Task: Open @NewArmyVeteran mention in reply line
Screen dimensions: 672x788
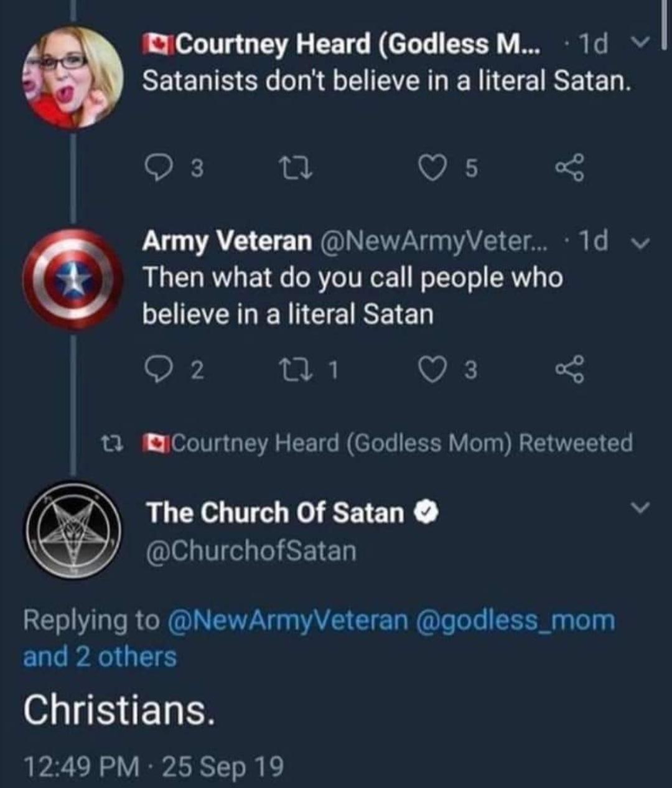Action: click(287, 620)
